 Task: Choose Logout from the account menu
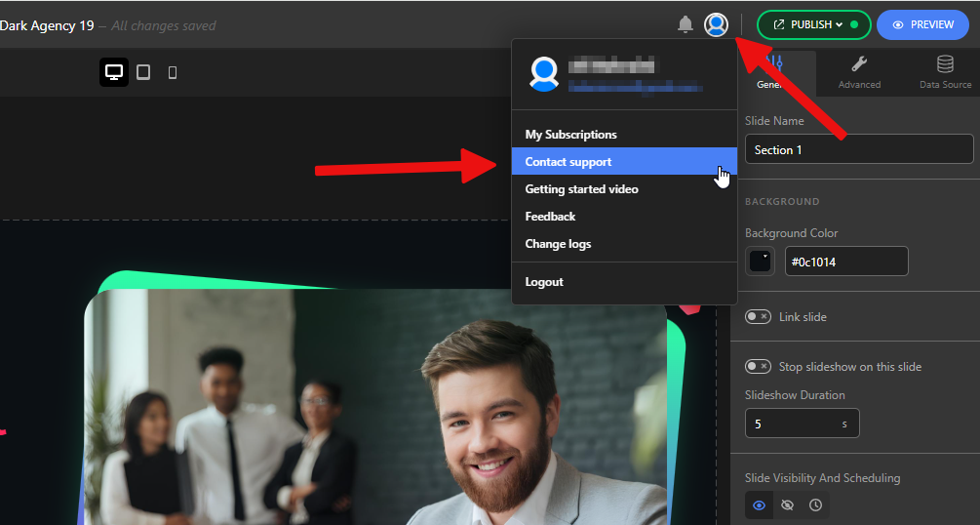(624, 282)
